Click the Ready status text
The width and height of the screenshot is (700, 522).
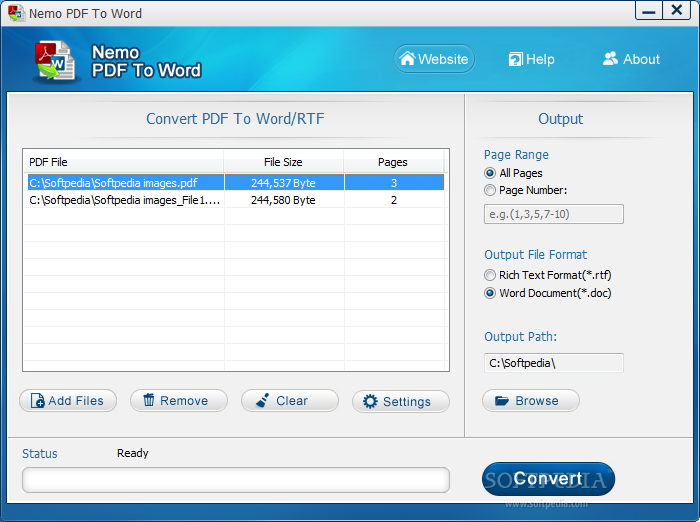click(x=133, y=453)
